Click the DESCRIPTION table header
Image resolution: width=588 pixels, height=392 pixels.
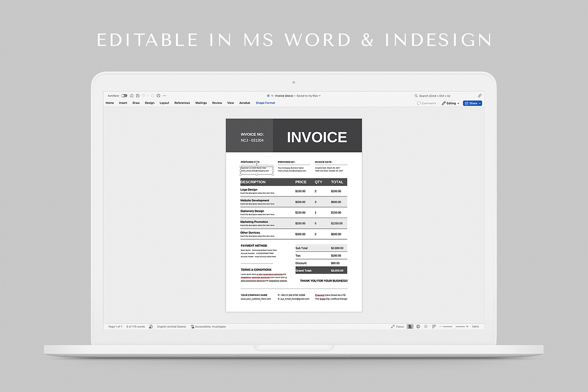[253, 182]
